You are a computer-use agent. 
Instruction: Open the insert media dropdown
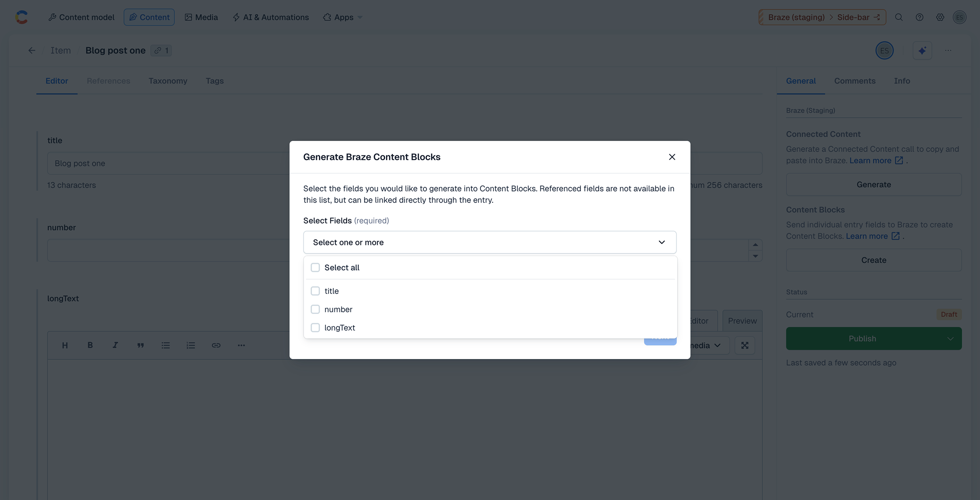[x=709, y=345]
